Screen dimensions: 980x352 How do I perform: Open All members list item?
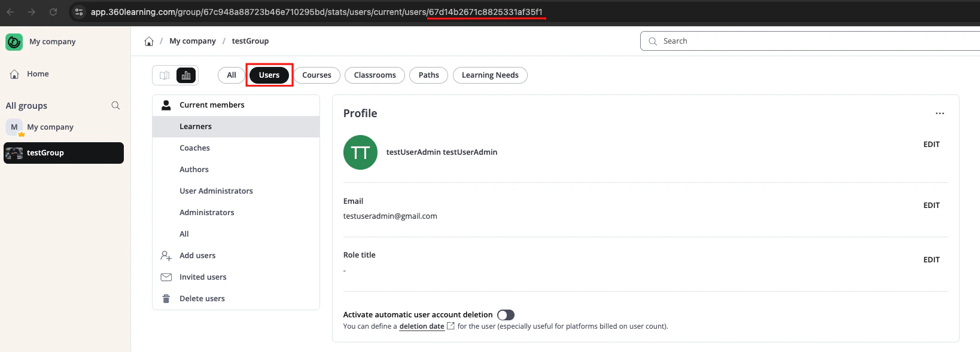click(236, 234)
